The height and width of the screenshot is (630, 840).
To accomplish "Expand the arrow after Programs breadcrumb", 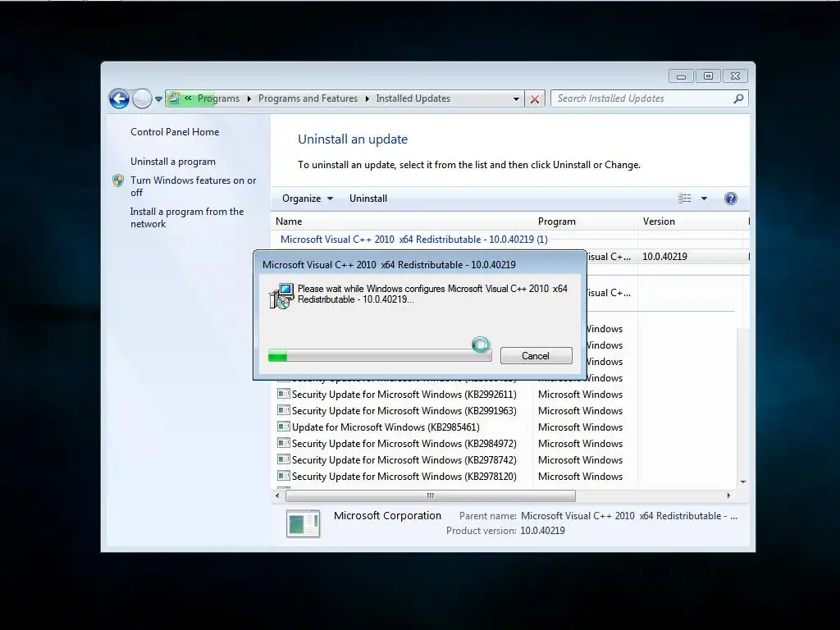I will point(249,98).
